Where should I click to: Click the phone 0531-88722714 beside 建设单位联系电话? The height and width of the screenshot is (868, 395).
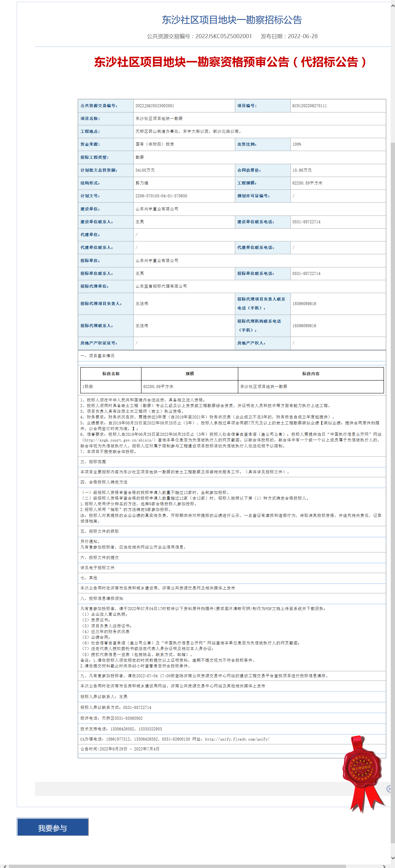click(x=306, y=222)
